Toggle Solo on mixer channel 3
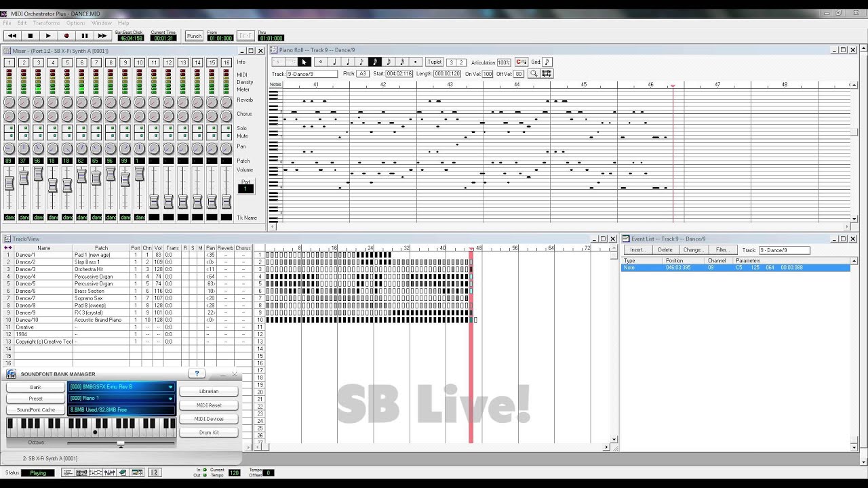The width and height of the screenshot is (868, 488). (38, 128)
